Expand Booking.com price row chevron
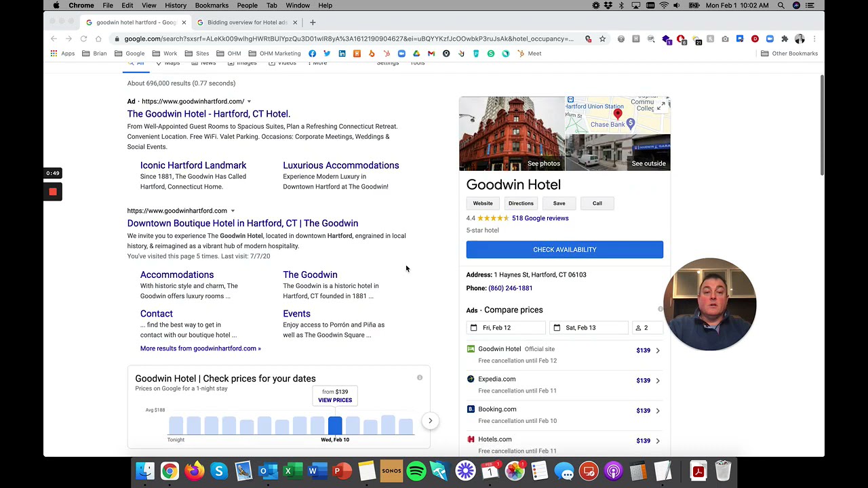868x488 pixels. pos(658,411)
